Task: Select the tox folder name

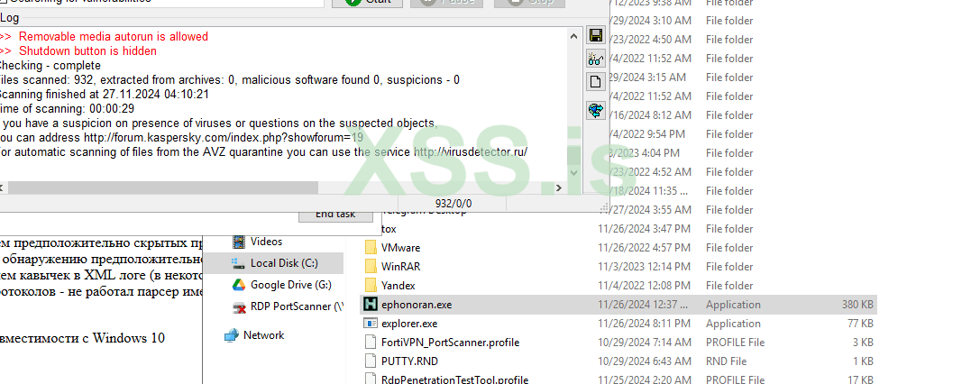Action: coord(389,229)
